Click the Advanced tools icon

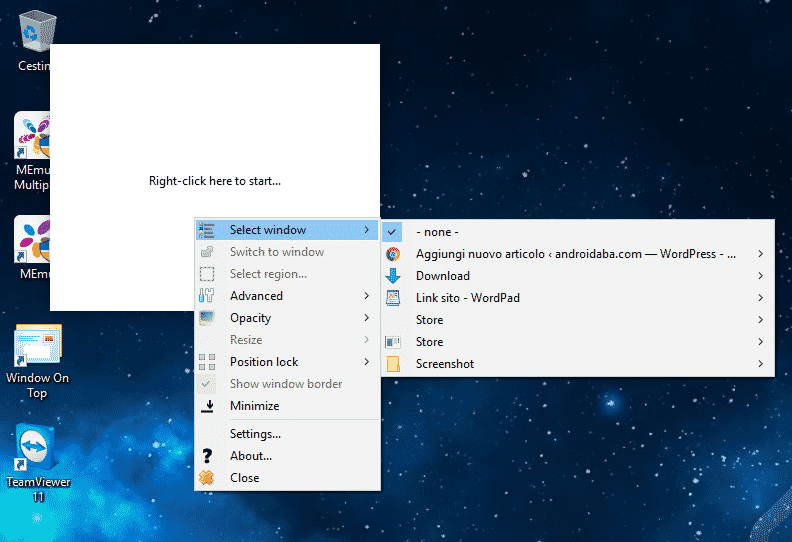pos(207,295)
